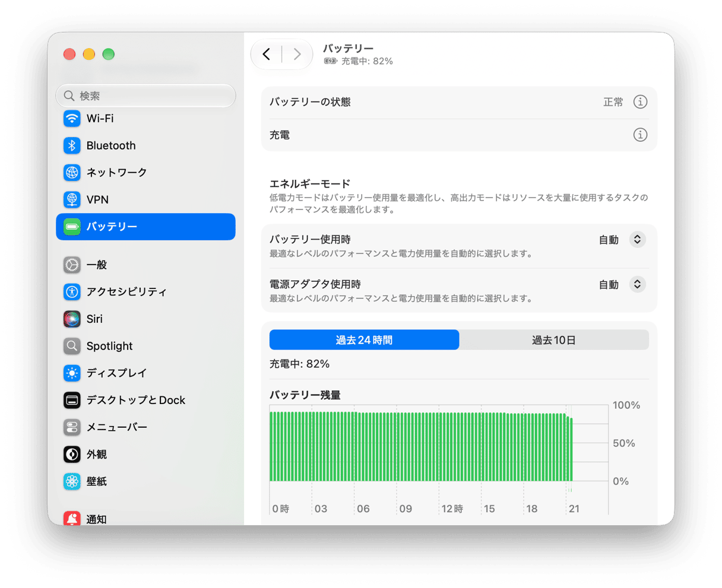The height and width of the screenshot is (588, 722).
Task: Switch to the 過去10日 tab
Action: pyautogui.click(x=554, y=340)
